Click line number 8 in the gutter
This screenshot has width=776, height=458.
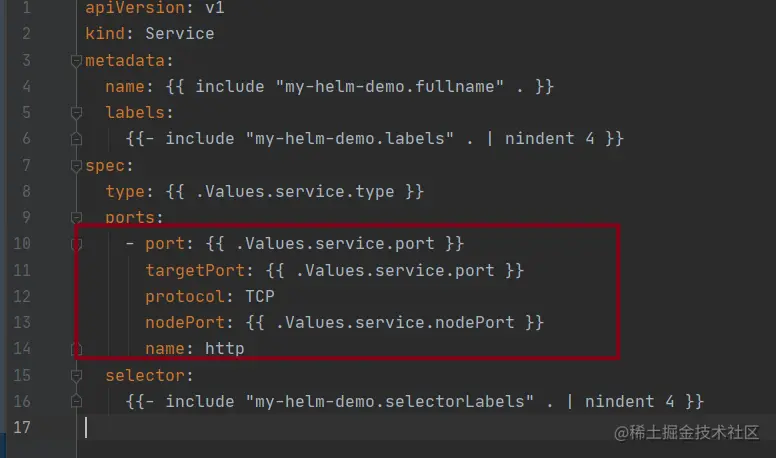tap(26, 192)
